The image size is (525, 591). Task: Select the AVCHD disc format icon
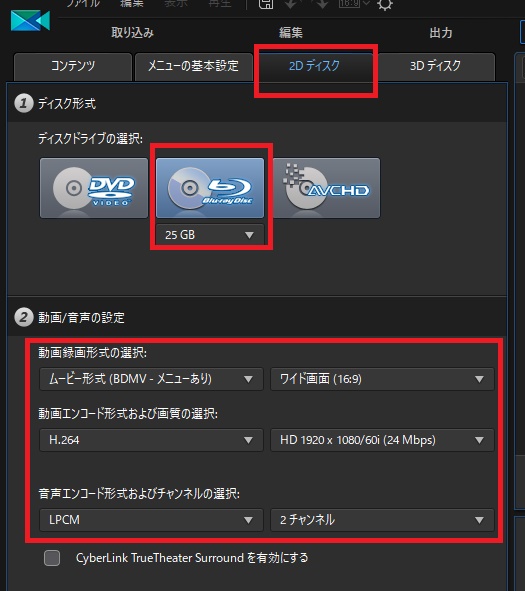[x=326, y=188]
